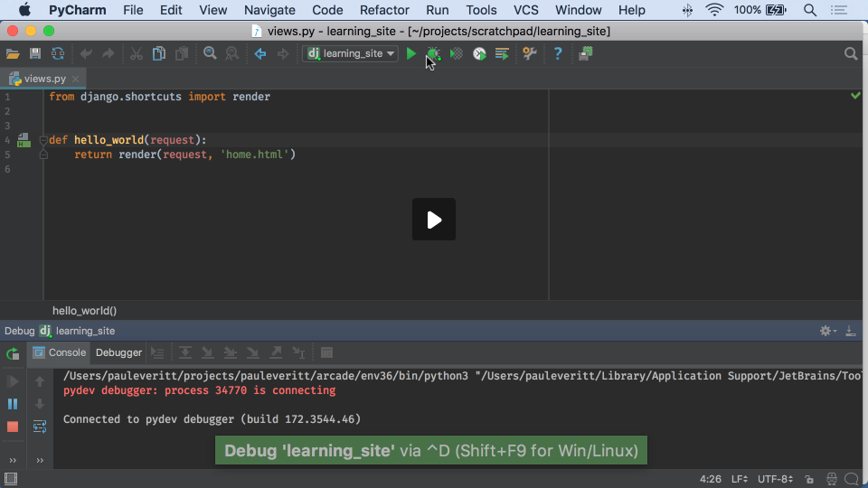Rerun learning_site in the Debug panel
The image size is (868, 488).
[12, 353]
